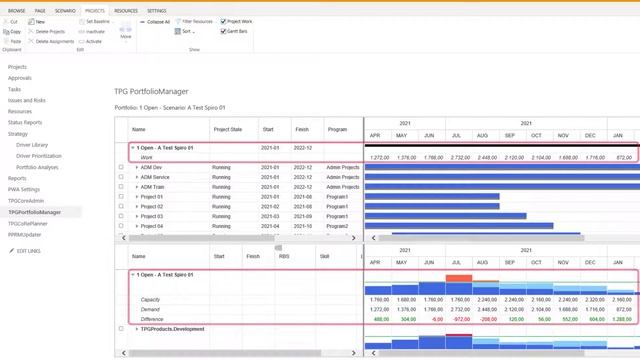Viewport: 640px width, 360px height.
Task: Expand the TPGProducts.Development resource row
Action: (x=137, y=329)
